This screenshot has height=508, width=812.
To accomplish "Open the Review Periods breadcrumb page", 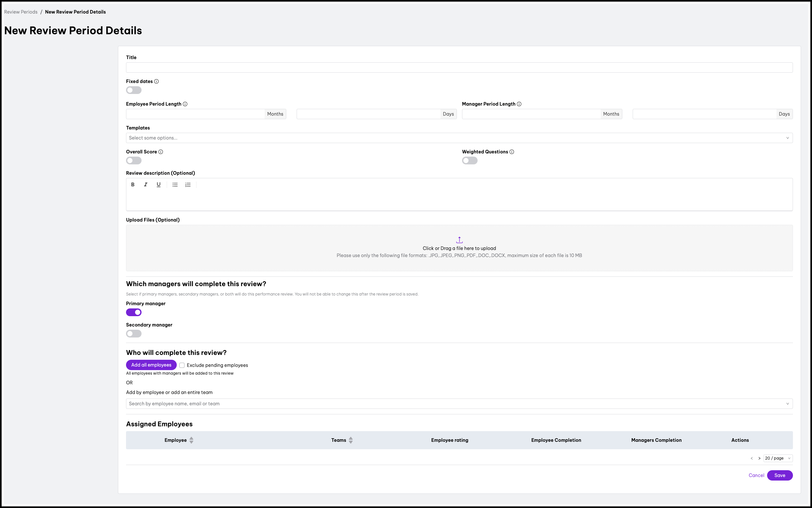I will (x=20, y=12).
